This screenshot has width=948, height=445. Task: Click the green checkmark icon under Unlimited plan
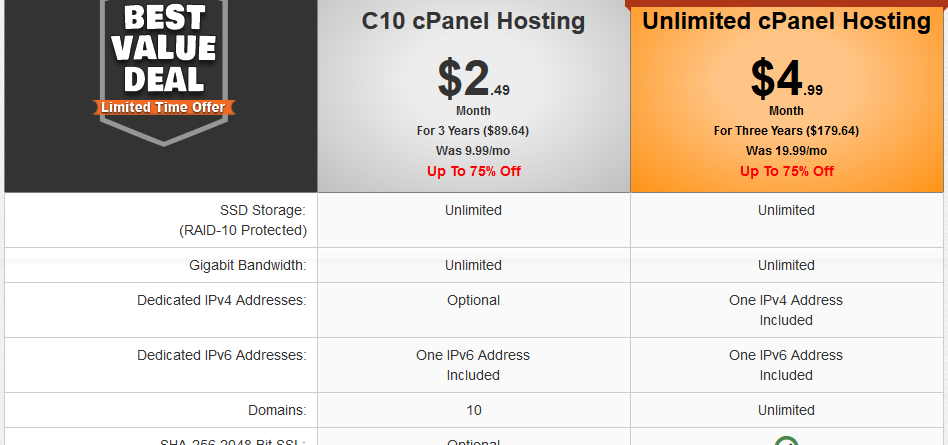coord(786,441)
